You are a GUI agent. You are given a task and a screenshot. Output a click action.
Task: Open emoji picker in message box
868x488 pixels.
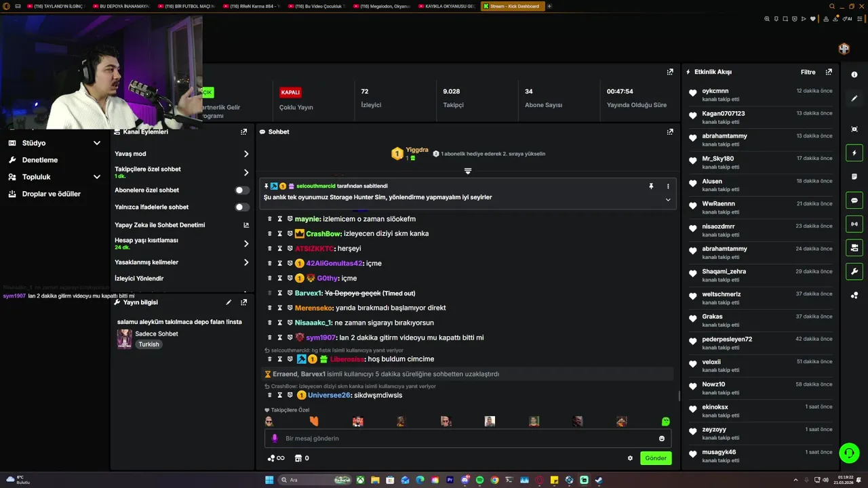[x=662, y=439]
